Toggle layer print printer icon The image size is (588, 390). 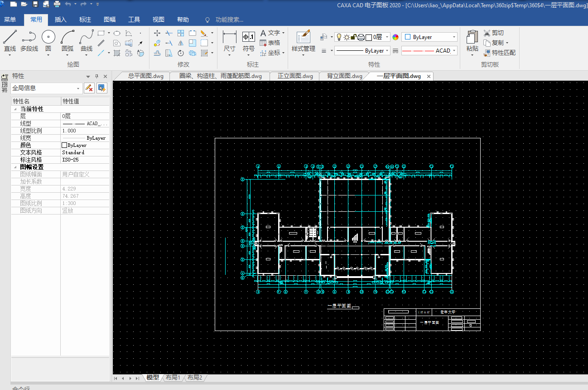pyautogui.click(x=361, y=37)
